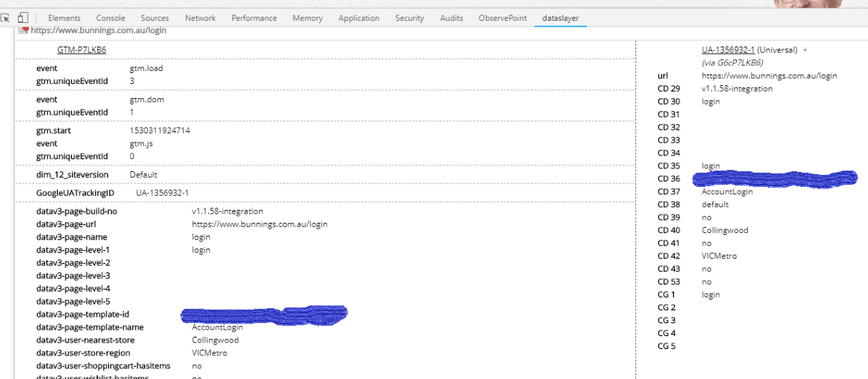Select the CD 36 label

(669, 179)
